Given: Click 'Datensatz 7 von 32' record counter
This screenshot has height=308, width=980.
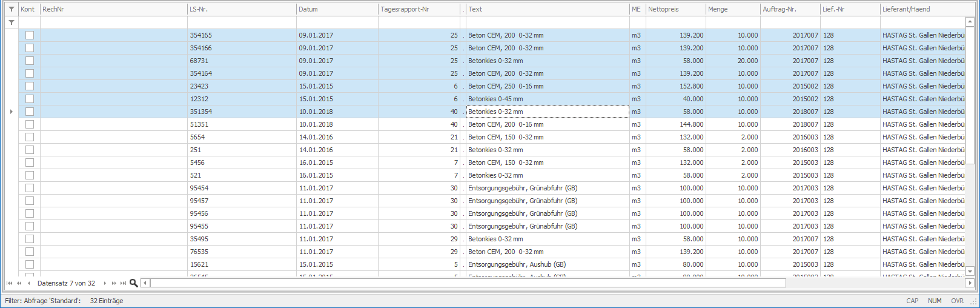Looking at the screenshot, I should coord(66,283).
